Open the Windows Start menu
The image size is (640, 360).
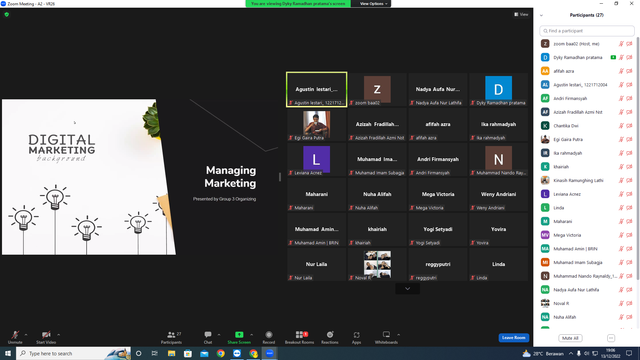click(8, 353)
